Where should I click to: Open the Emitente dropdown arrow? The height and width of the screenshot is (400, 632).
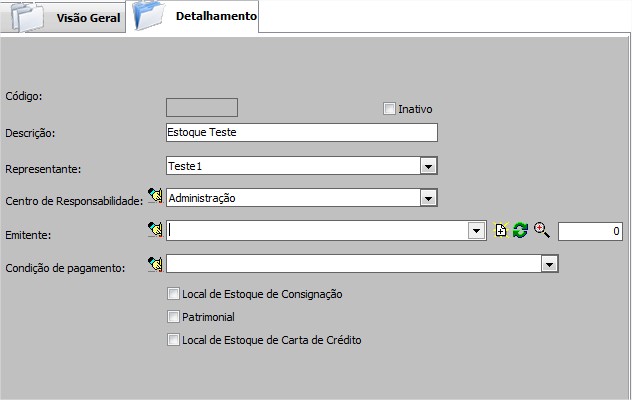pos(477,231)
